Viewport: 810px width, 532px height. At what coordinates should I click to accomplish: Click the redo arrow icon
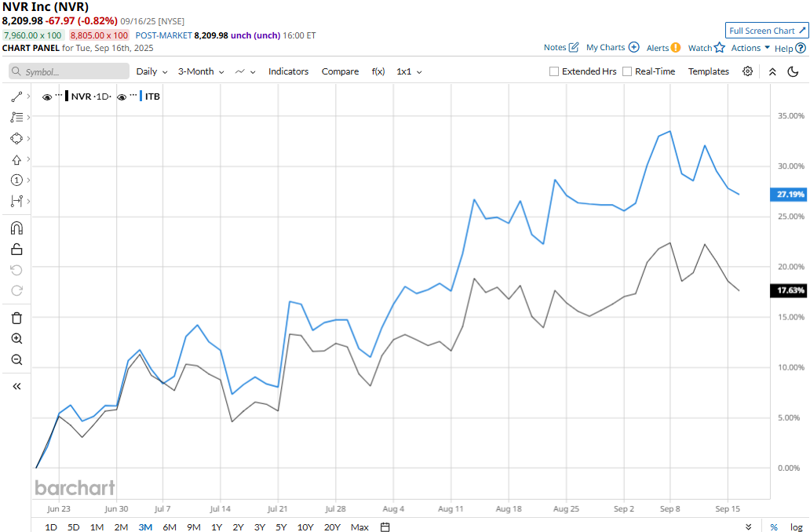pyautogui.click(x=16, y=291)
